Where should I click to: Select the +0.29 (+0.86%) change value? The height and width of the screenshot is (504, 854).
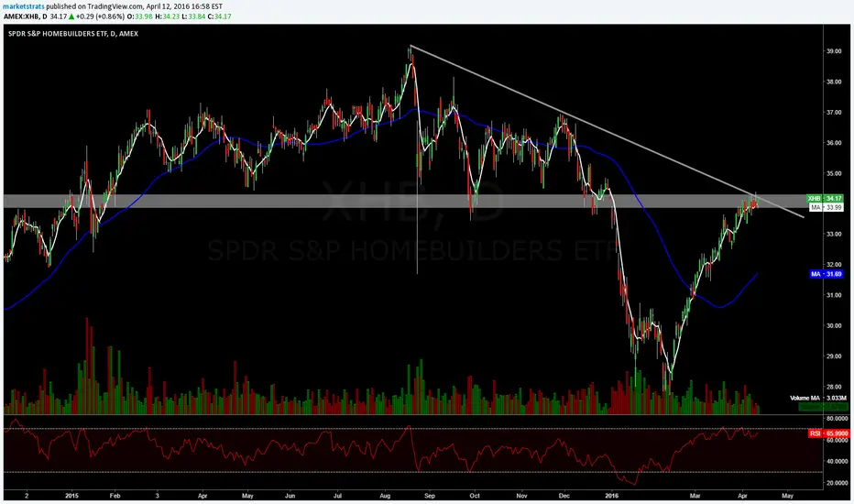point(100,16)
